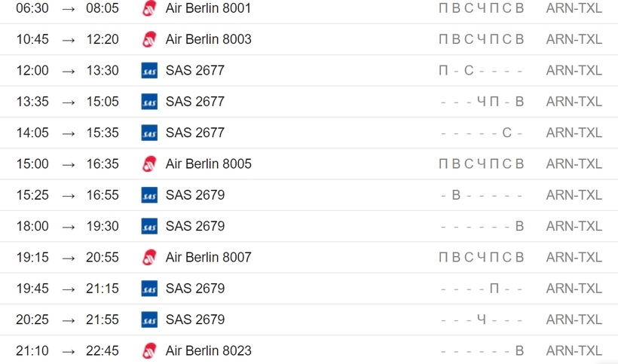Screen dimensions: 618x364
Task: Click ARN-TXL route for the 06:30 flight
Action: click(574, 8)
